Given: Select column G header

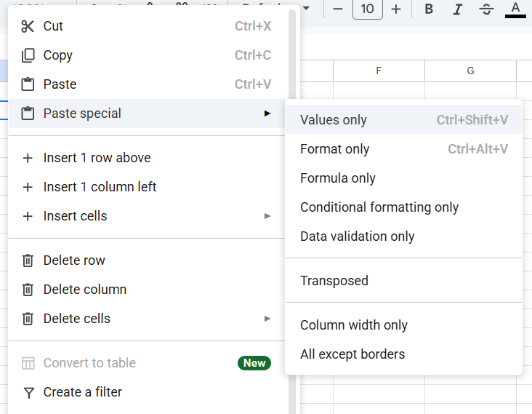Looking at the screenshot, I should [470, 71].
